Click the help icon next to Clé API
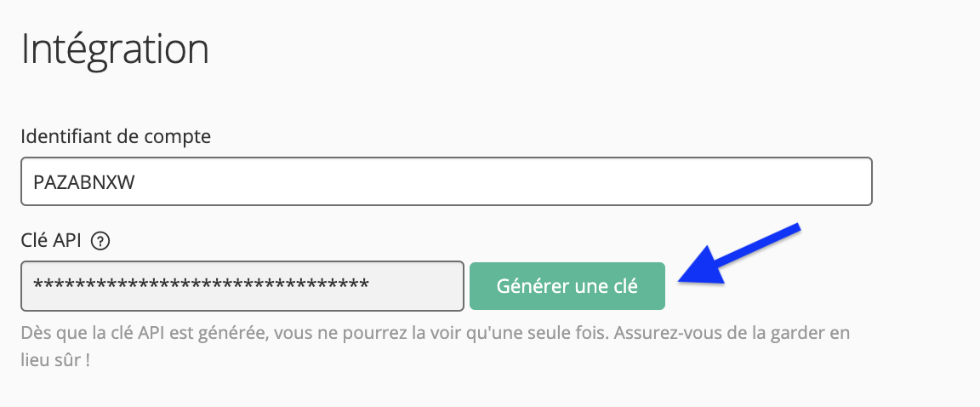Viewport: 980px width, 407px height. tap(100, 241)
